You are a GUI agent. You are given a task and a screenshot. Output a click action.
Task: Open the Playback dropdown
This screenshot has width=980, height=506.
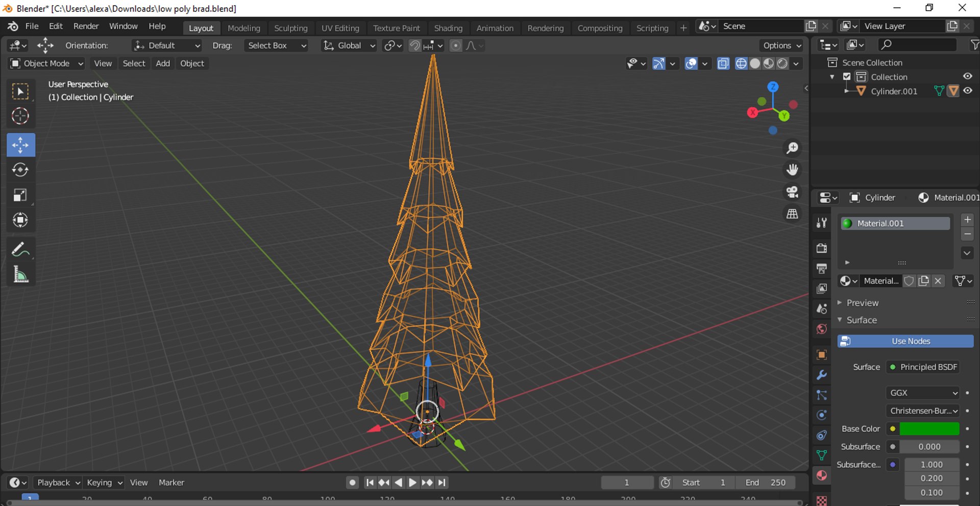click(x=58, y=483)
